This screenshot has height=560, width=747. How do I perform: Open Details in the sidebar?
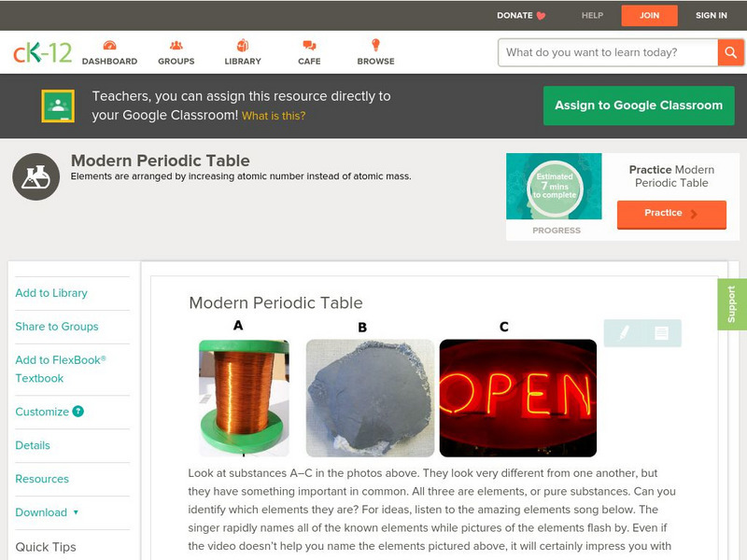[x=33, y=445]
